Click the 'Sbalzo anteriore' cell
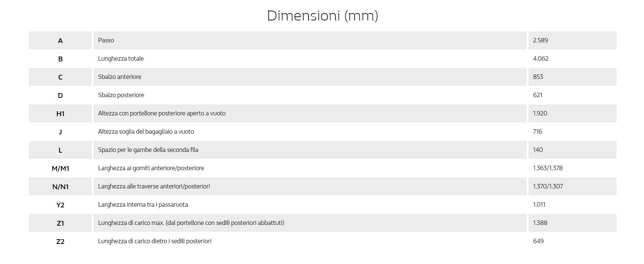The width and height of the screenshot is (644, 264). click(120, 77)
